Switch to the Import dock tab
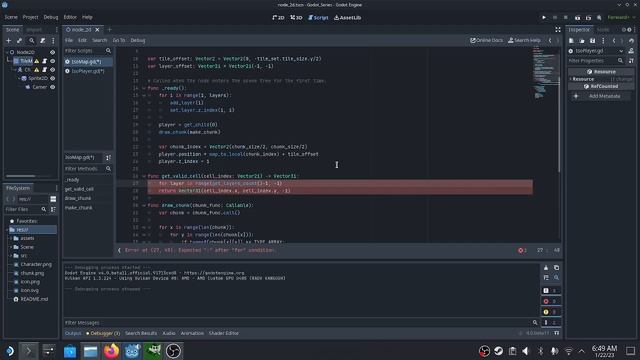 34,30
